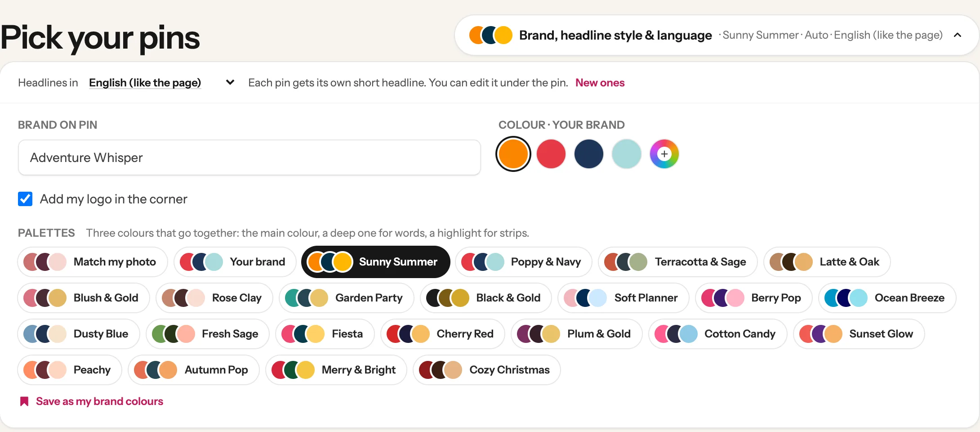Choose the Black & Gold palette
This screenshot has height=432, width=980.
pos(486,298)
